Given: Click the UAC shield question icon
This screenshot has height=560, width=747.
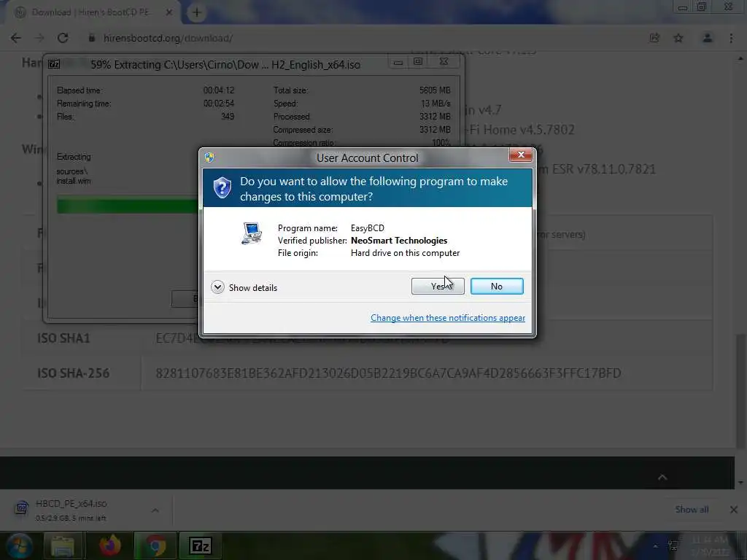Looking at the screenshot, I should (222, 187).
